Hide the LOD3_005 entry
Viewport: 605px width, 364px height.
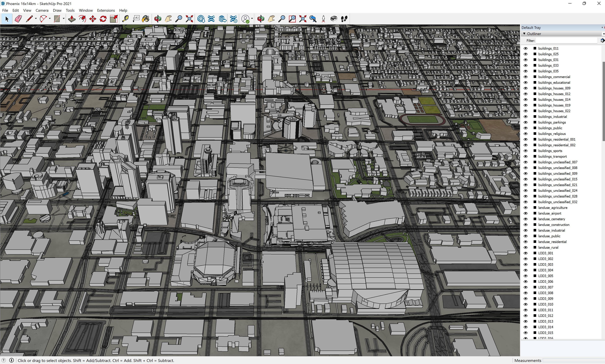525,276
